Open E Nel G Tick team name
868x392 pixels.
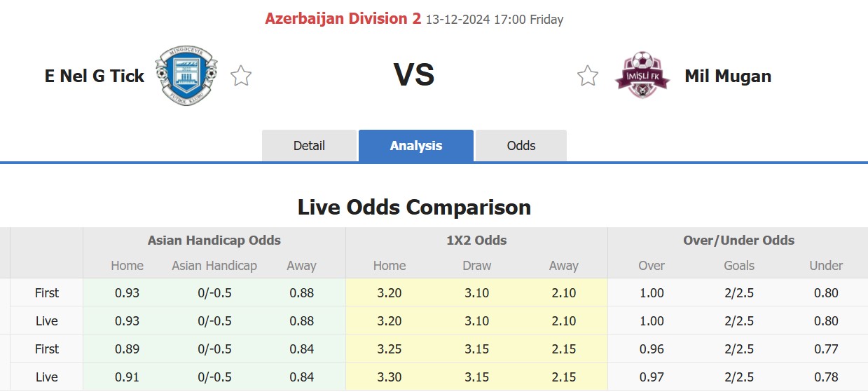(95, 76)
